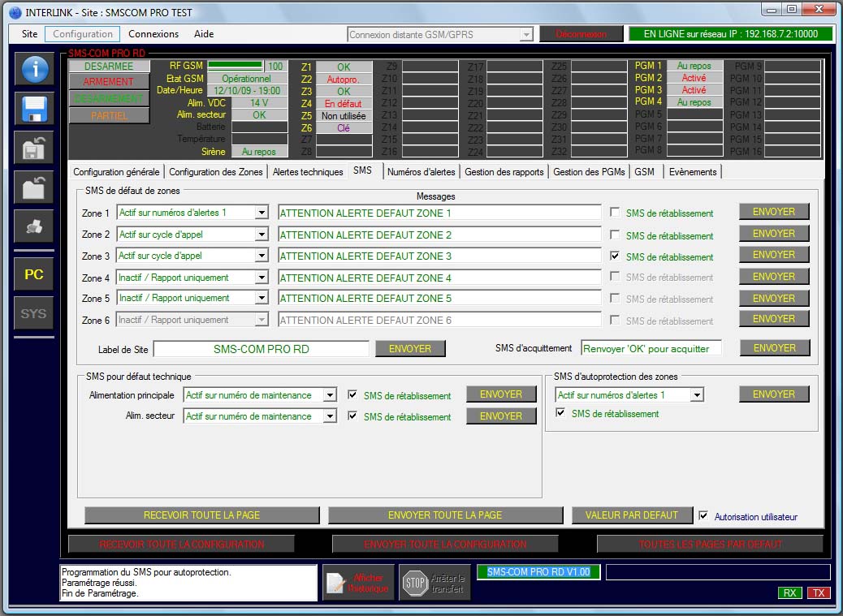843x616 pixels.
Task: Click the INTERLINK application icon in title bar
Action: (15, 12)
